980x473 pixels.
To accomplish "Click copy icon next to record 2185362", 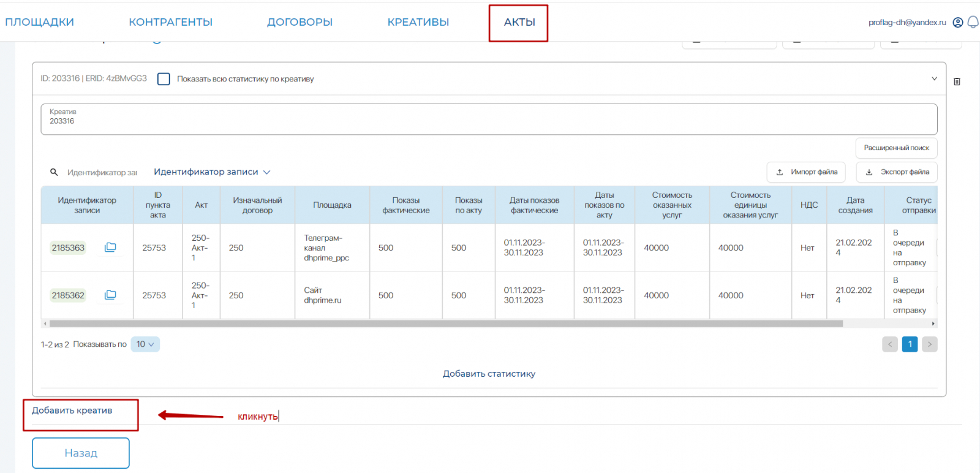I will pos(110,295).
